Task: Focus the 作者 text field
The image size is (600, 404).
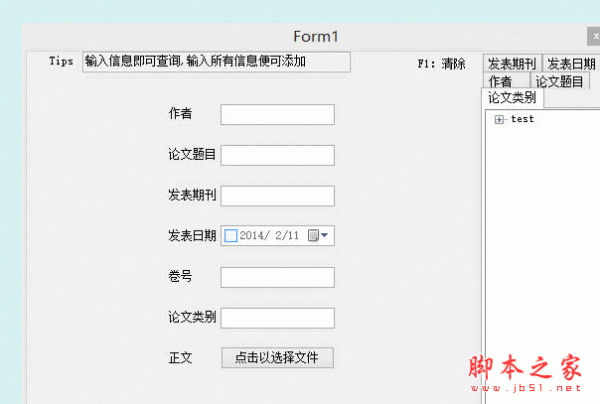Action: [277, 114]
